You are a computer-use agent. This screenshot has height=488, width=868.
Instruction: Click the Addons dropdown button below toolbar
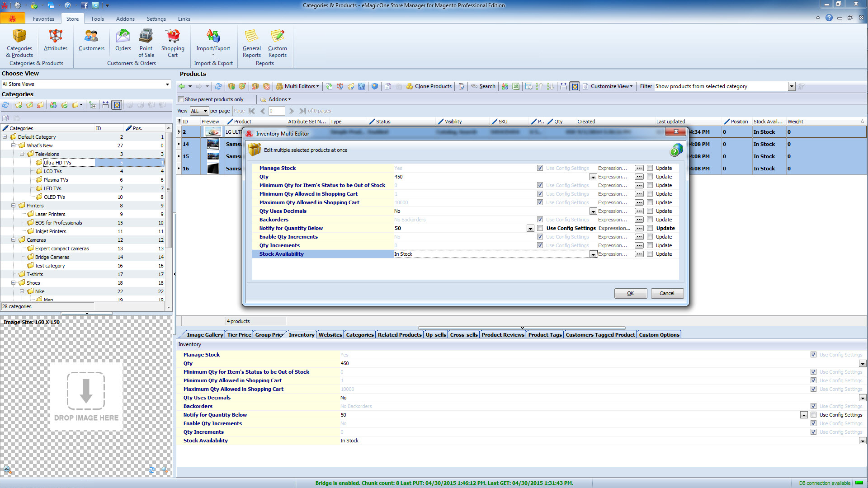(276, 99)
